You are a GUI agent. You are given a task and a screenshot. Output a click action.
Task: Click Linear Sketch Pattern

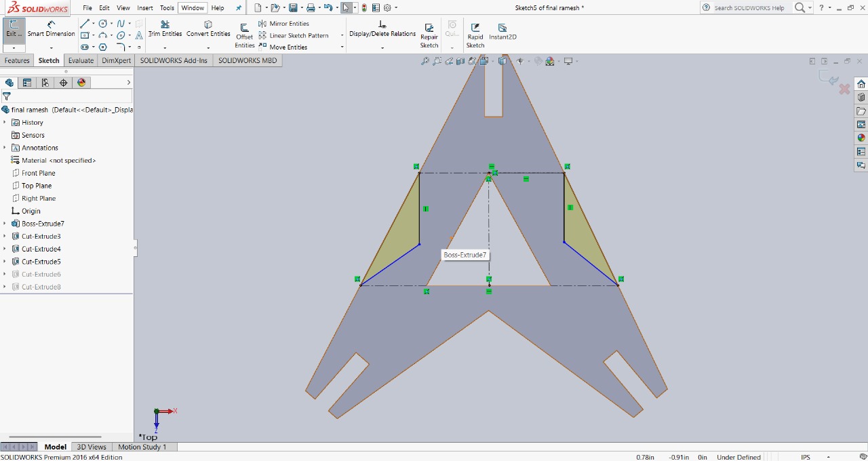[x=293, y=35]
